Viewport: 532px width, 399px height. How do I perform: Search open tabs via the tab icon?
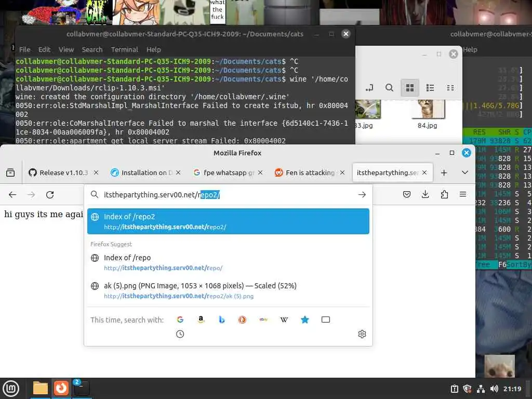pyautogui.click(x=326, y=320)
